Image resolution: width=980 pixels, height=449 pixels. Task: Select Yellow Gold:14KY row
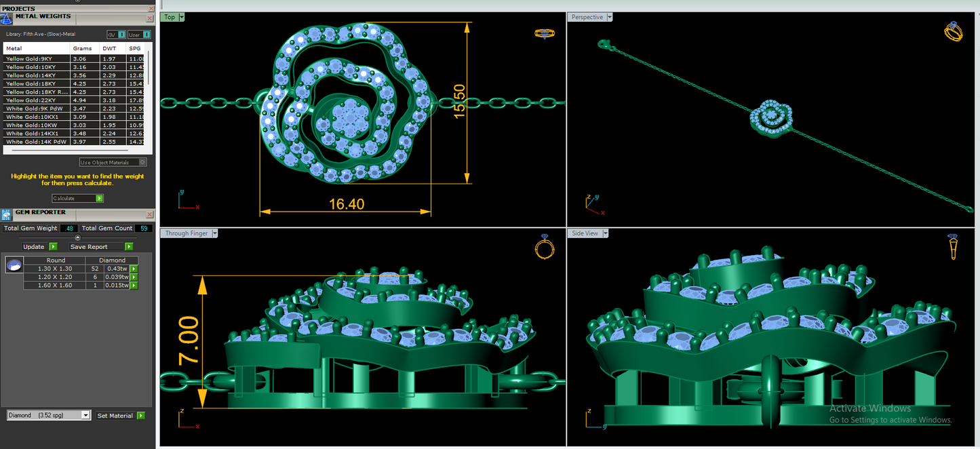[x=75, y=75]
